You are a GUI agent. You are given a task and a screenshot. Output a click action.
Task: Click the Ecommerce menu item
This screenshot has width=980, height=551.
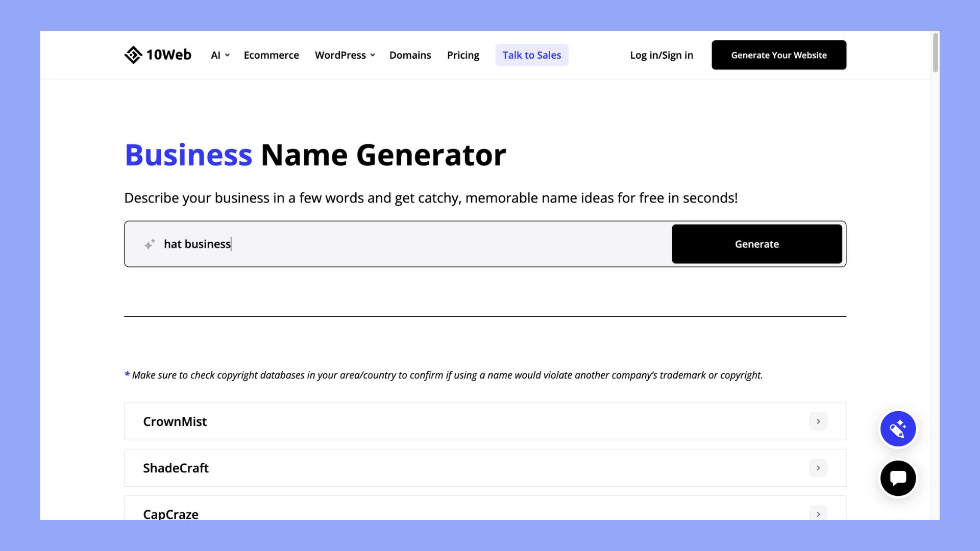click(x=271, y=55)
